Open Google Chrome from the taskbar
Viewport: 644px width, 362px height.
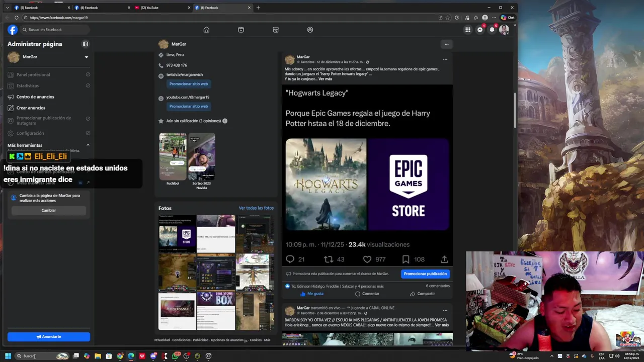pyautogui.click(x=120, y=356)
